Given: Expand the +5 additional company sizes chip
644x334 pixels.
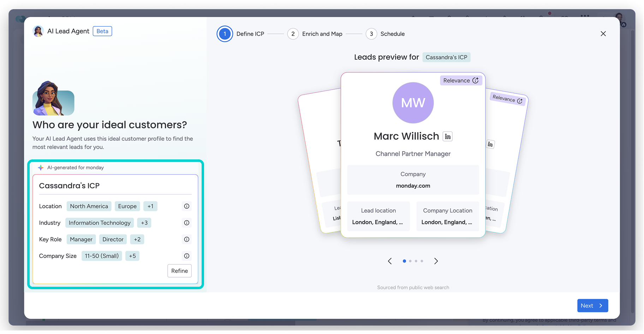Looking at the screenshot, I should tap(132, 256).
